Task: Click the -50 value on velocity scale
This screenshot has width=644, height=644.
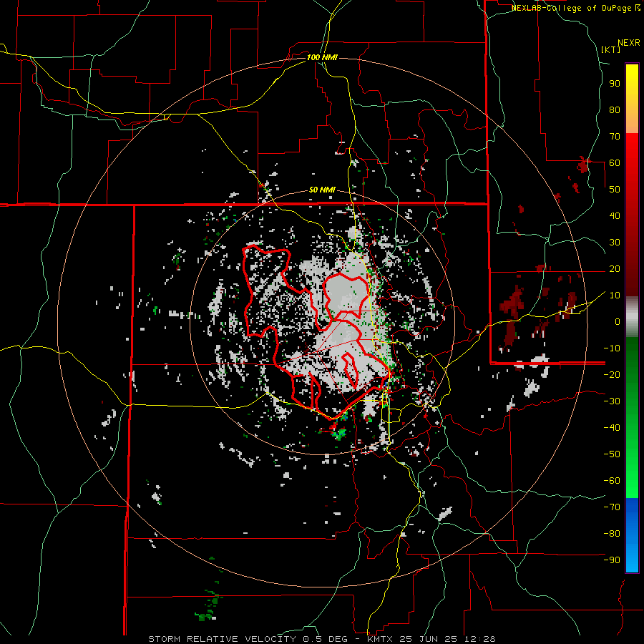Action: (612, 454)
